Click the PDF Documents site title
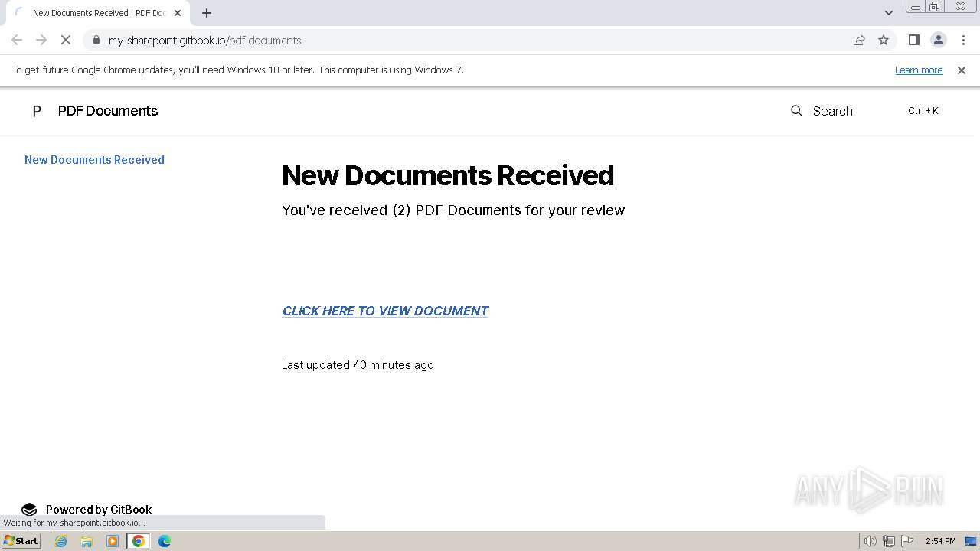Viewport: 980px width, 551px height. (x=108, y=111)
